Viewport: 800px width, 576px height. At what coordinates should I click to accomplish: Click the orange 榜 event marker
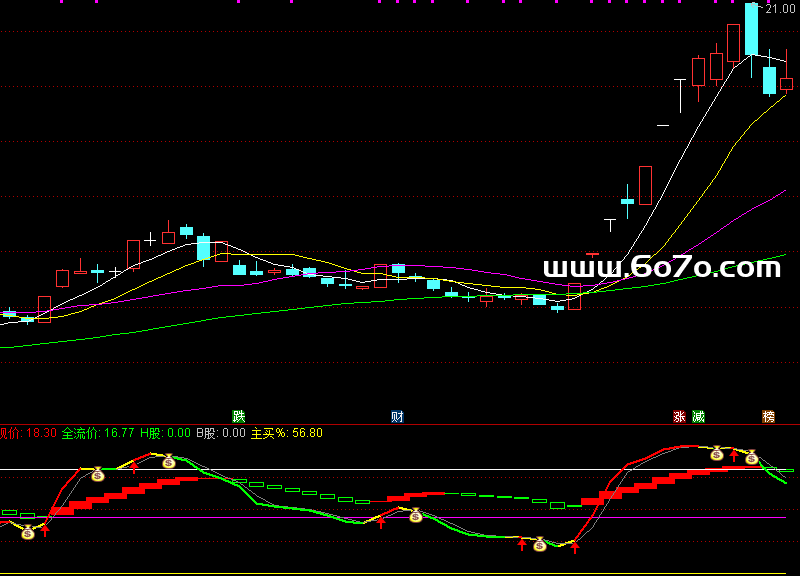pos(768,416)
